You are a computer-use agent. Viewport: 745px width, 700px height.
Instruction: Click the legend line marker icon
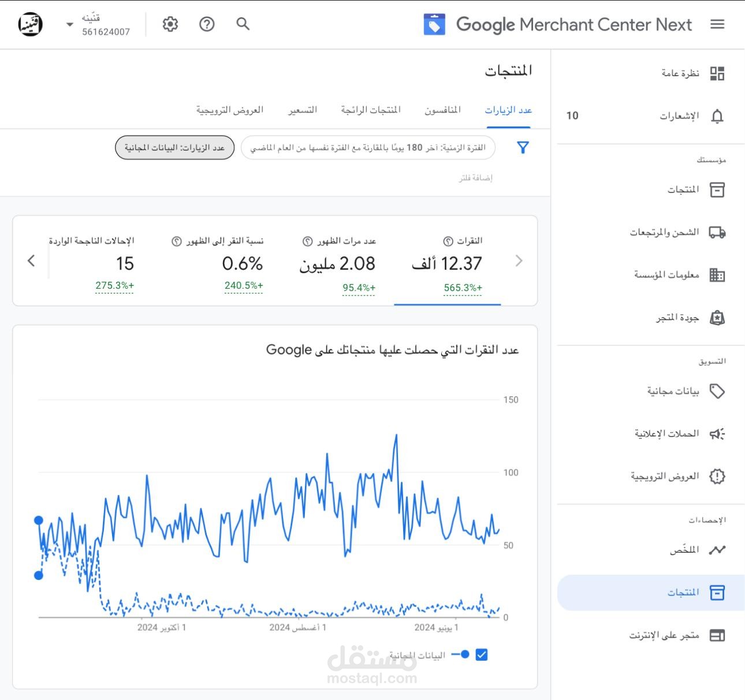[x=460, y=654]
